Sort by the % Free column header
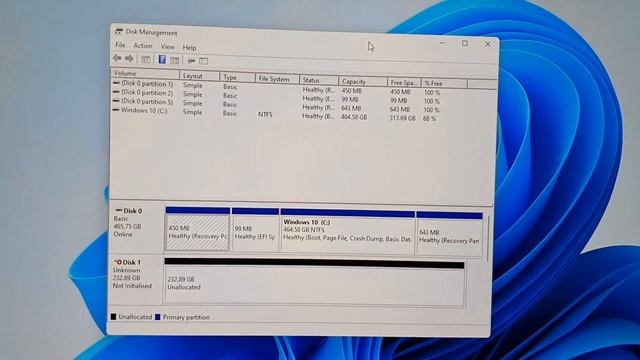Image resolution: width=640 pixels, height=360 pixels. pyautogui.click(x=444, y=83)
